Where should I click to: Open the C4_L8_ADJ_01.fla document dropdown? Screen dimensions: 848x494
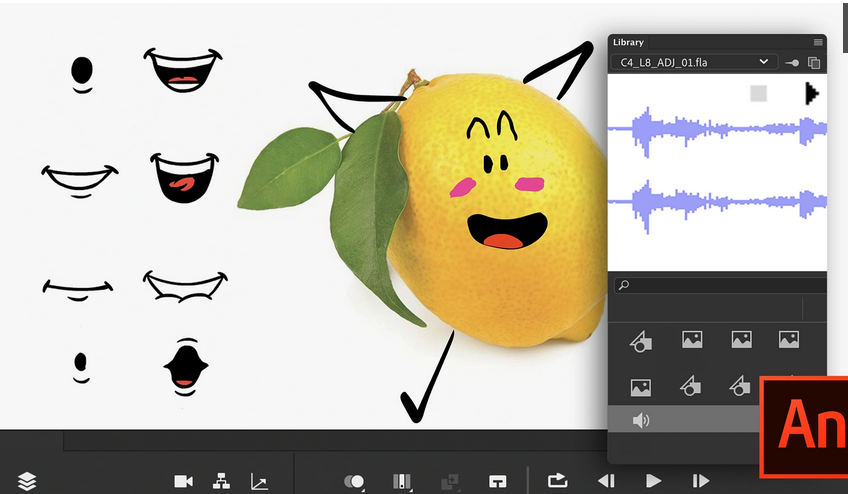(x=694, y=62)
